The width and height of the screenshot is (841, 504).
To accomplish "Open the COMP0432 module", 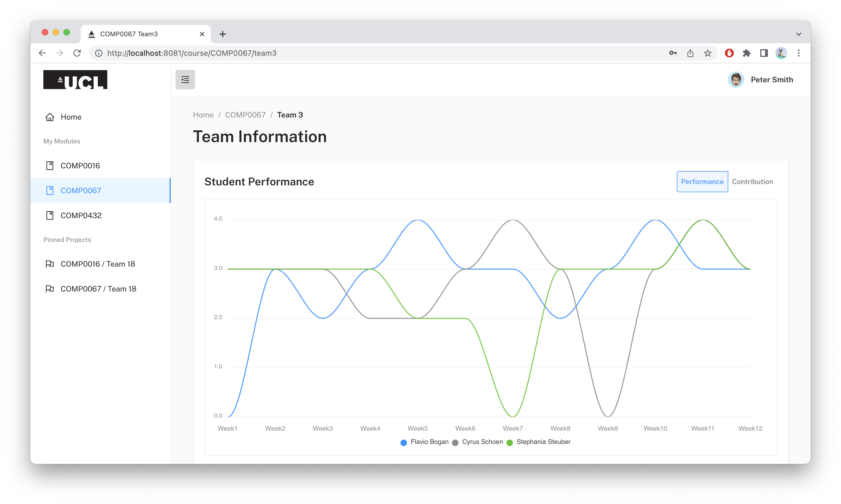I will coord(100,215).
